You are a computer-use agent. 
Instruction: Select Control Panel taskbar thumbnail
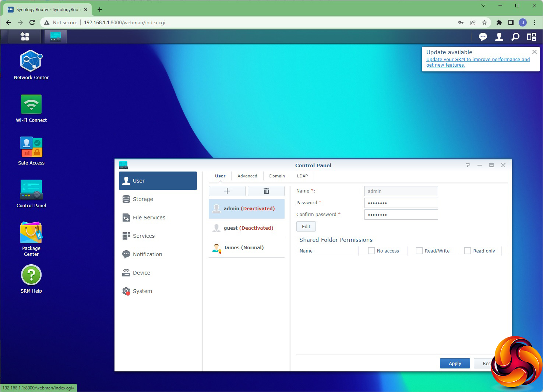tap(56, 36)
